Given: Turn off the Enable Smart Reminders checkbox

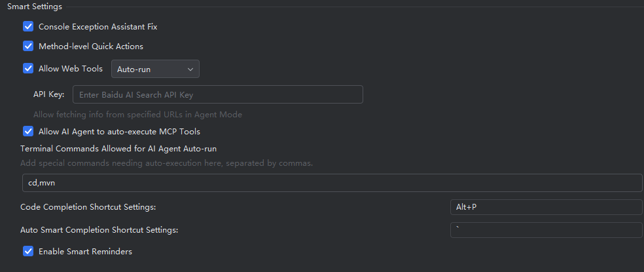Looking at the screenshot, I should pos(28,251).
